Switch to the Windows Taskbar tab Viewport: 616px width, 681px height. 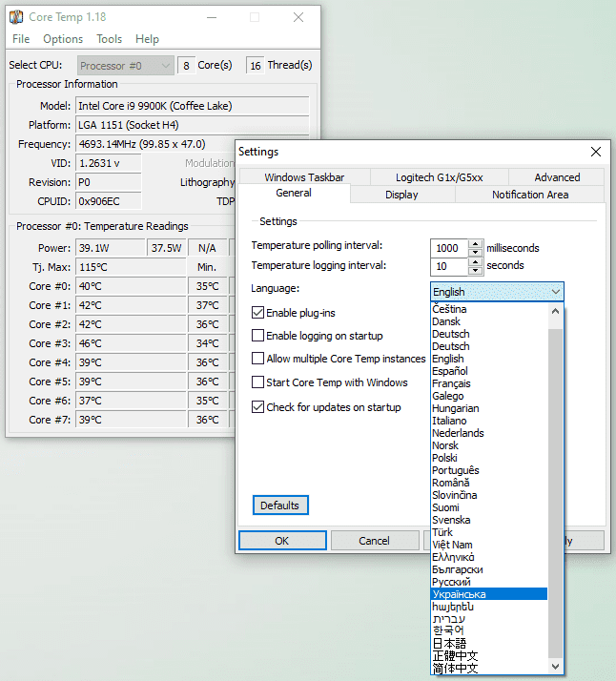point(304,177)
